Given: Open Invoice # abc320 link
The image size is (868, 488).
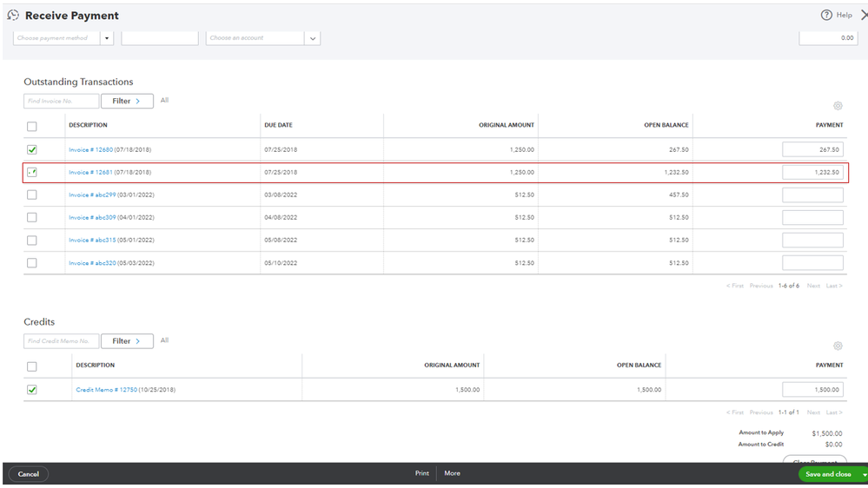Looking at the screenshot, I should [92, 263].
